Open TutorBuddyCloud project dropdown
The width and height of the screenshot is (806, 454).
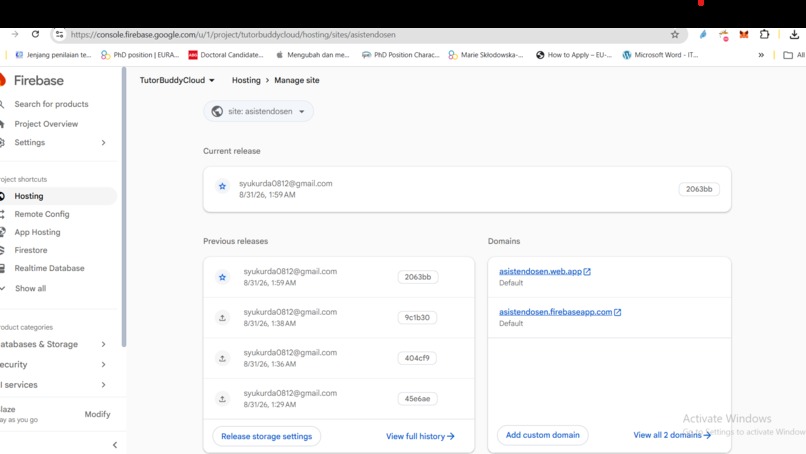pyautogui.click(x=177, y=80)
